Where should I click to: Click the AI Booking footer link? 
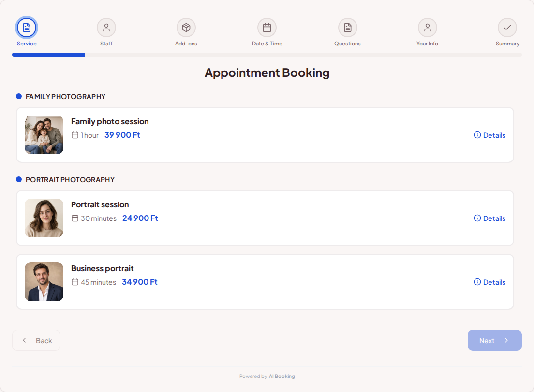click(282, 377)
